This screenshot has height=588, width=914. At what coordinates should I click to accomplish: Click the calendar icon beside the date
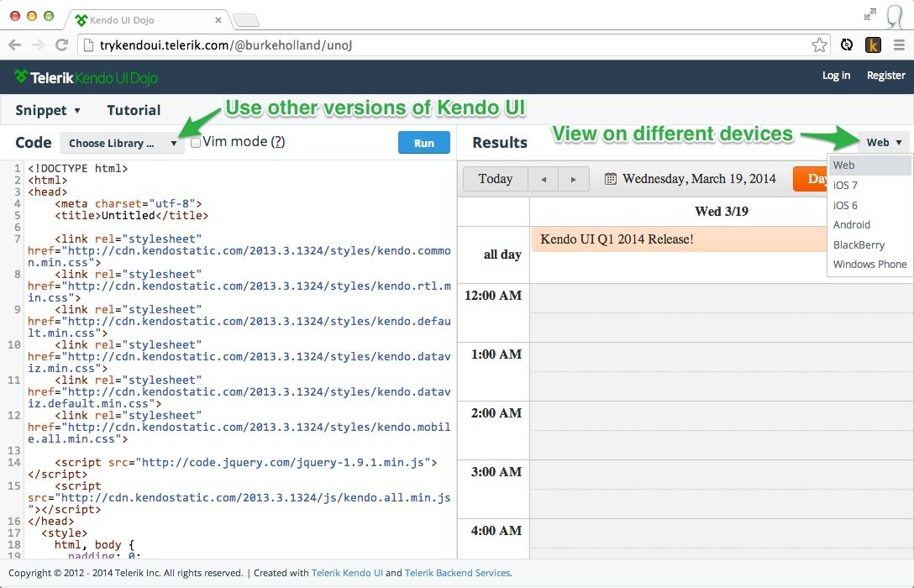click(x=610, y=179)
